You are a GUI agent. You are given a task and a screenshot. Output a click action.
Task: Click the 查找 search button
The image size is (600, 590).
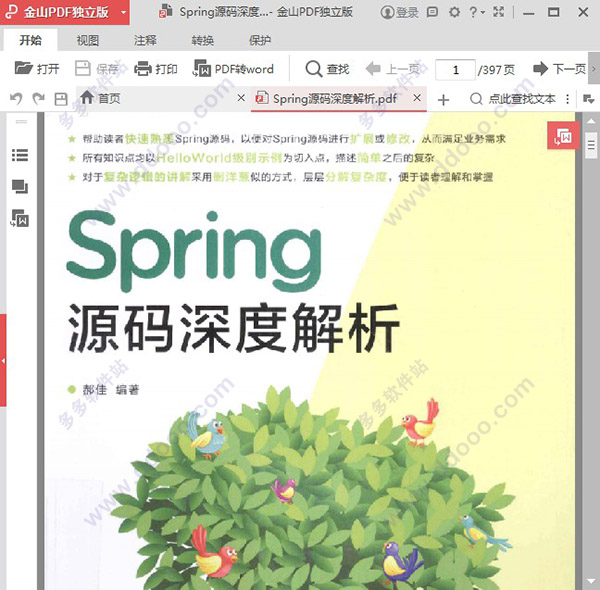point(328,69)
